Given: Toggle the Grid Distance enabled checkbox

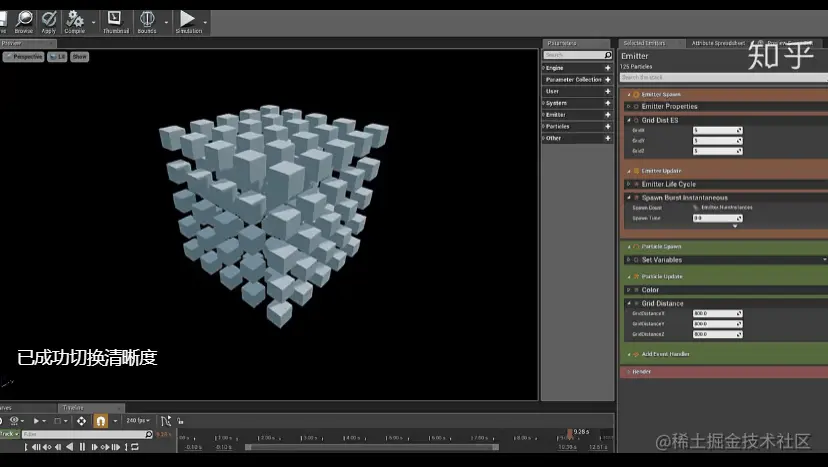Looking at the screenshot, I should [x=636, y=304].
